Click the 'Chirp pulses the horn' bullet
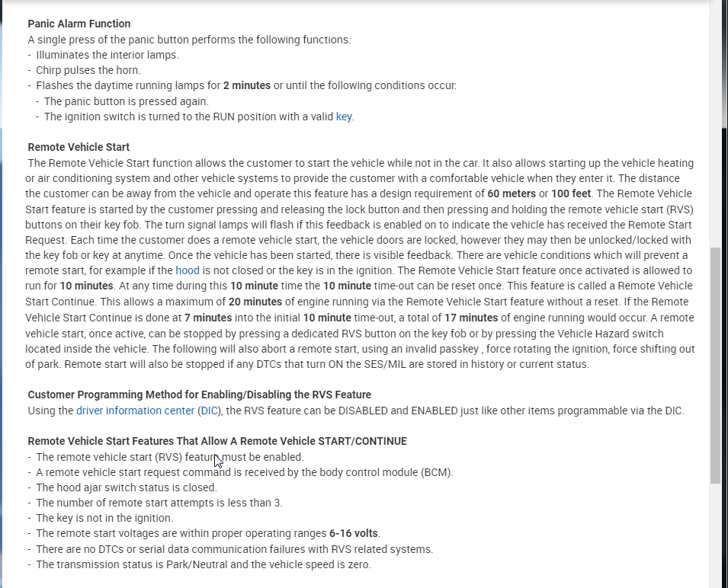 click(88, 70)
